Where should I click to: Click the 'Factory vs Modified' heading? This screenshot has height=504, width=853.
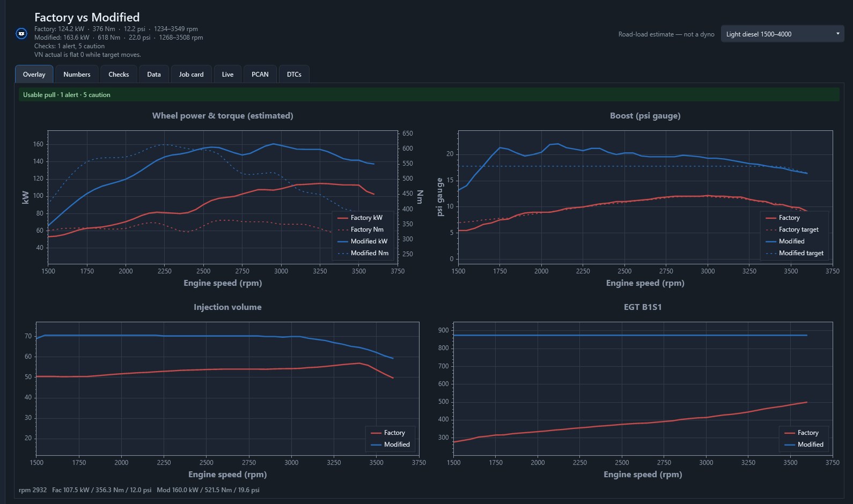tap(87, 17)
